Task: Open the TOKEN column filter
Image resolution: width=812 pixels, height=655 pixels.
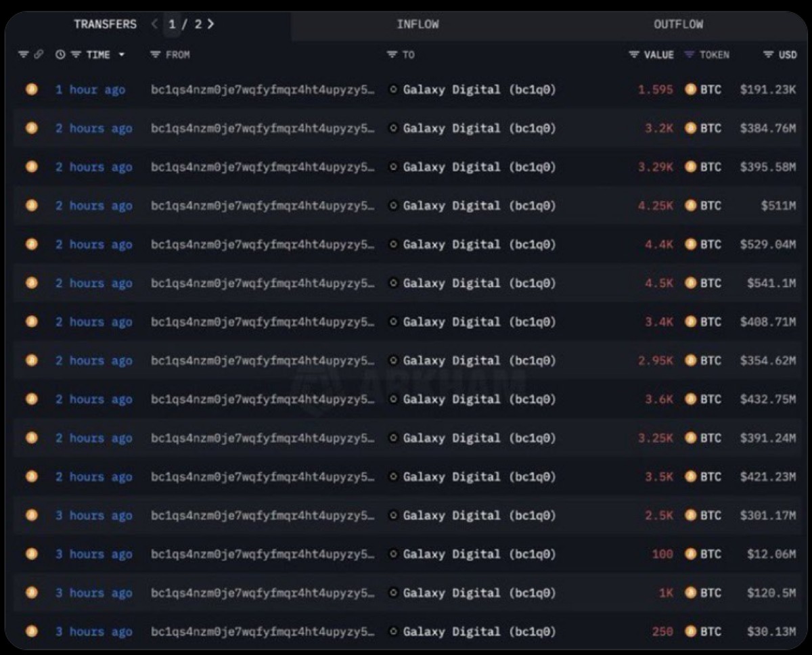Action: click(690, 55)
